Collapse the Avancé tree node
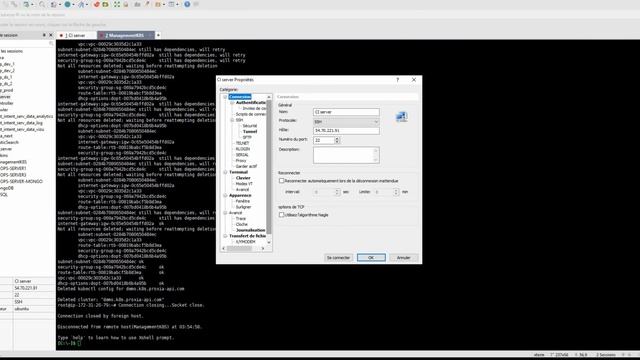The image size is (640, 360). point(225,213)
